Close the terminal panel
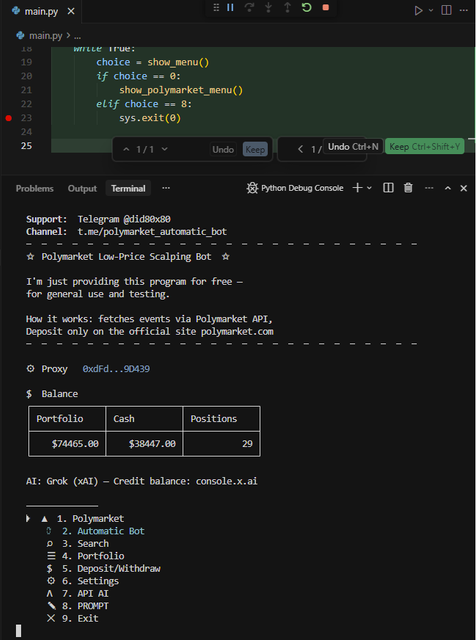 [463, 188]
